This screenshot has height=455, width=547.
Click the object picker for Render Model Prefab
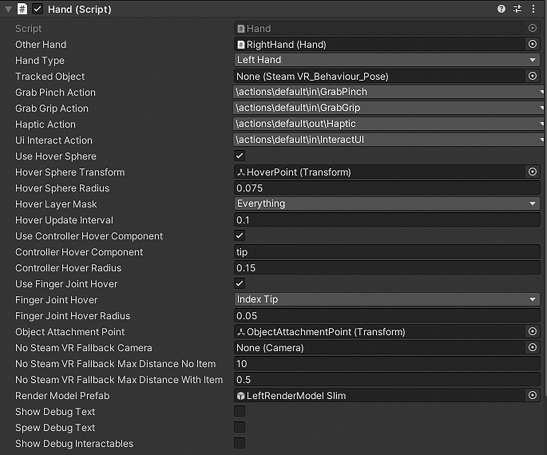(x=532, y=395)
